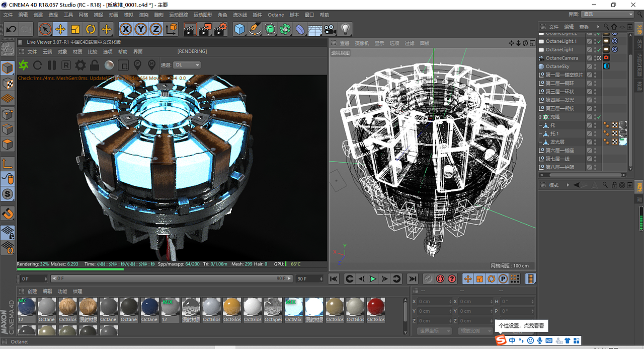Click the green MoGraph Cloner array icon
The image size is (644, 349).
click(x=285, y=29)
